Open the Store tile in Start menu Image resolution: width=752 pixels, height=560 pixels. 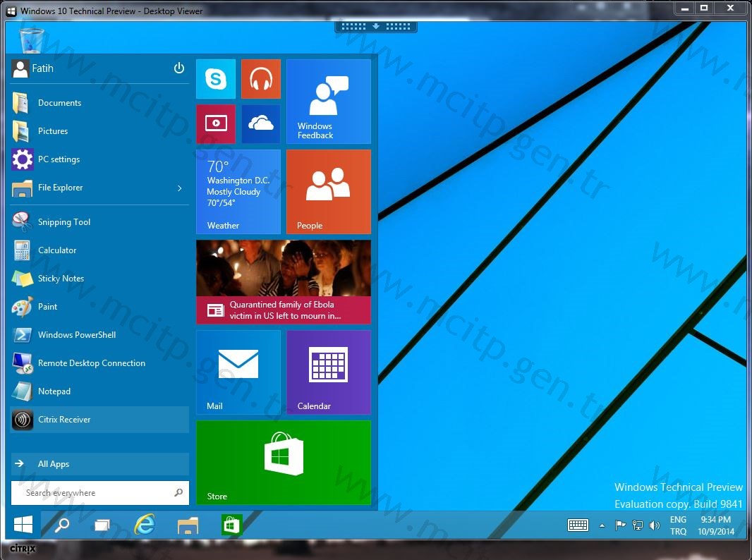pos(284,463)
